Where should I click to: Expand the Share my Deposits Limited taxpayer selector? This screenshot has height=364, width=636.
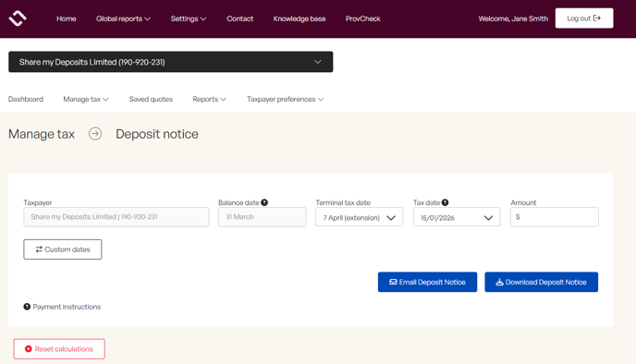click(x=171, y=62)
